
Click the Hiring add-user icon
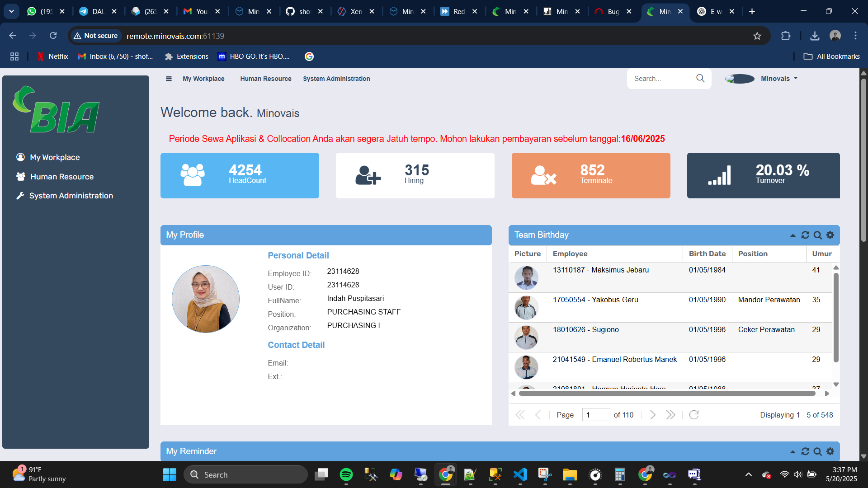click(368, 175)
